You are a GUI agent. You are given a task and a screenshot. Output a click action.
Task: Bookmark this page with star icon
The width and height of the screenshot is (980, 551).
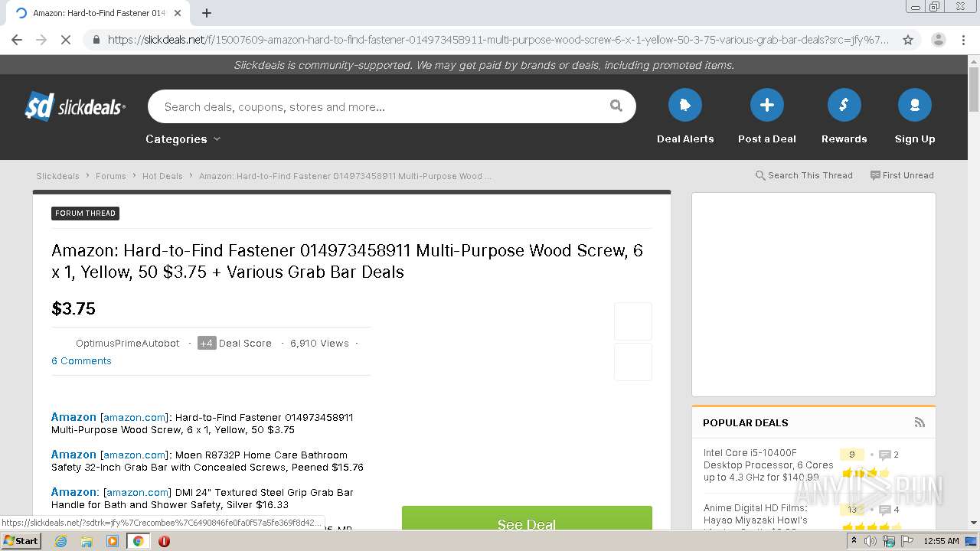908,40
